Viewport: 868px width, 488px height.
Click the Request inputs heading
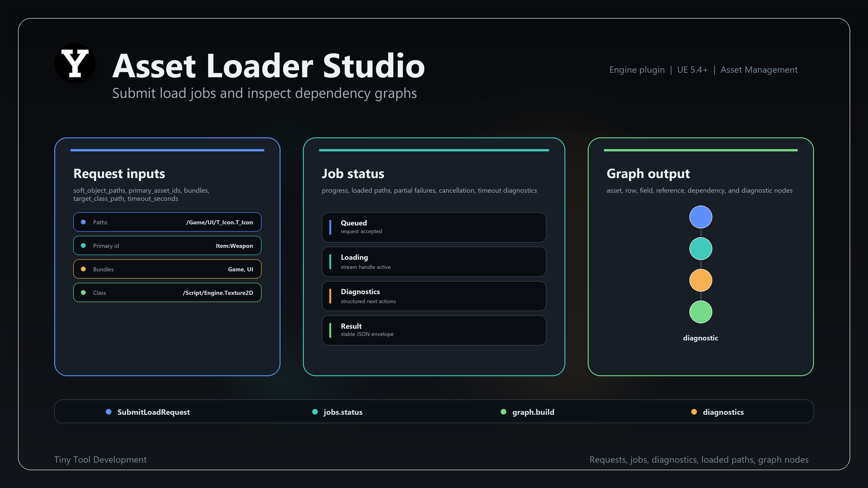click(x=119, y=174)
